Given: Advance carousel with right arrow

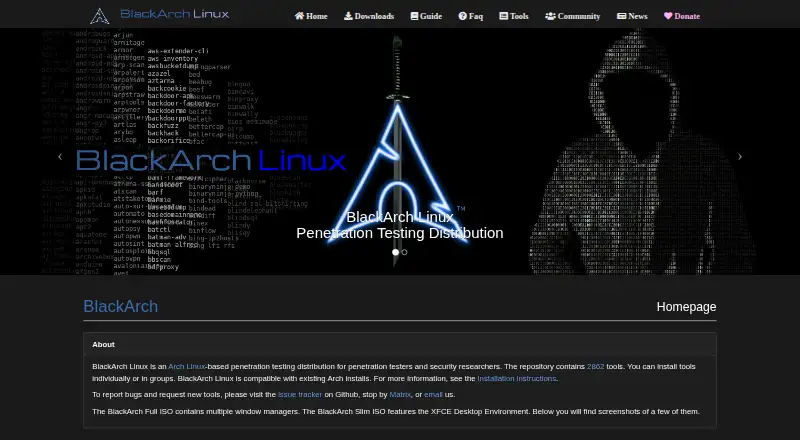Looking at the screenshot, I should pos(740,157).
